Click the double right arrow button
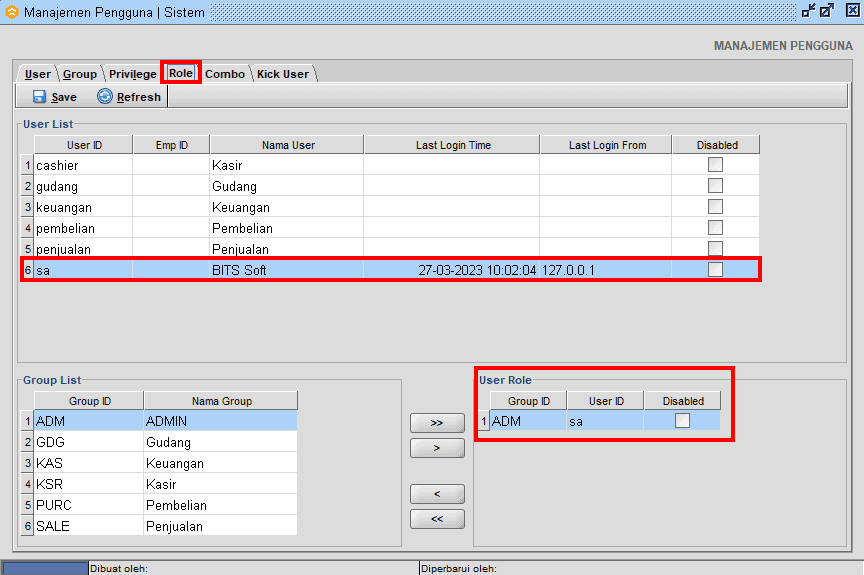Viewport: 864px width, 575px height. (437, 423)
